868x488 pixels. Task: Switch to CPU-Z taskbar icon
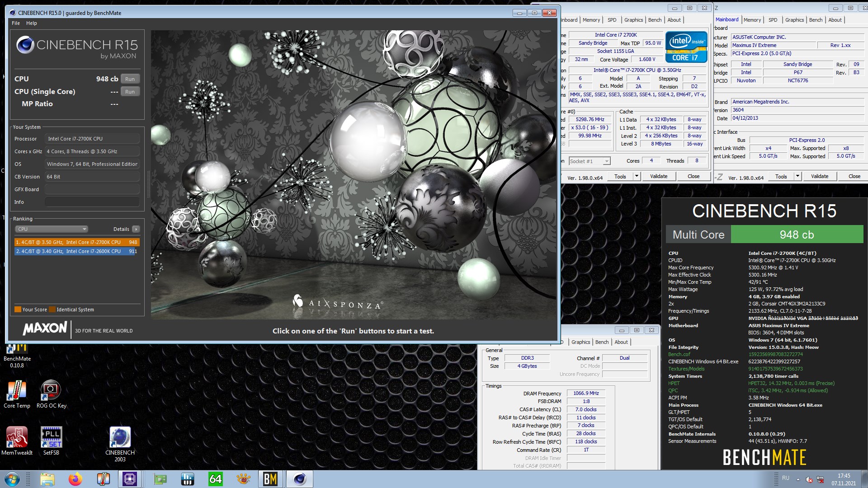(x=130, y=479)
